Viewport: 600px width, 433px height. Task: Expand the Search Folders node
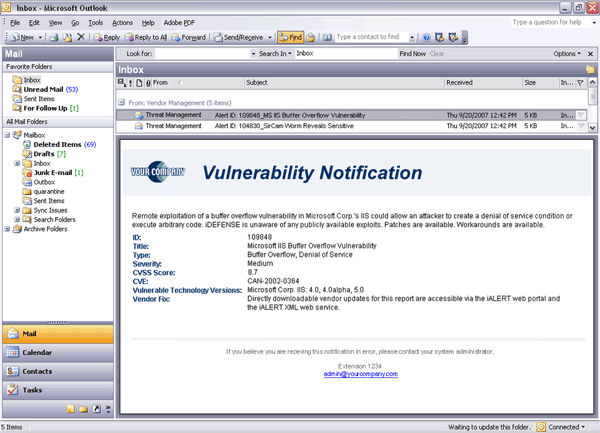coord(17,220)
